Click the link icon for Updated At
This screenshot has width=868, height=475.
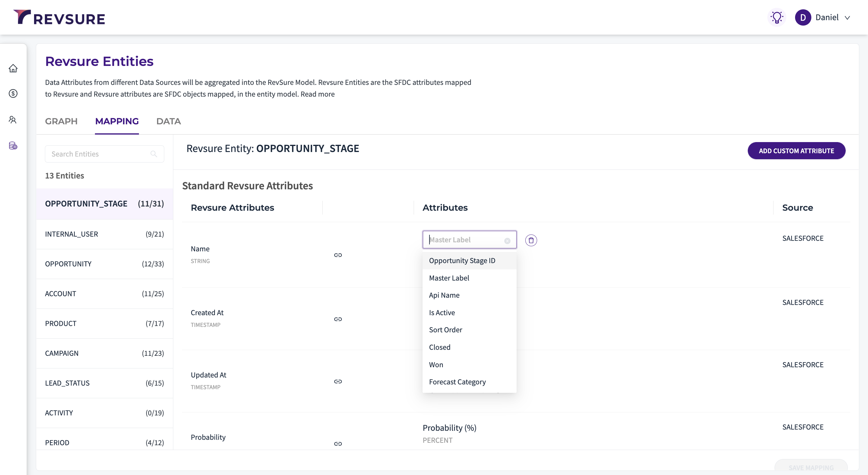pyautogui.click(x=338, y=381)
